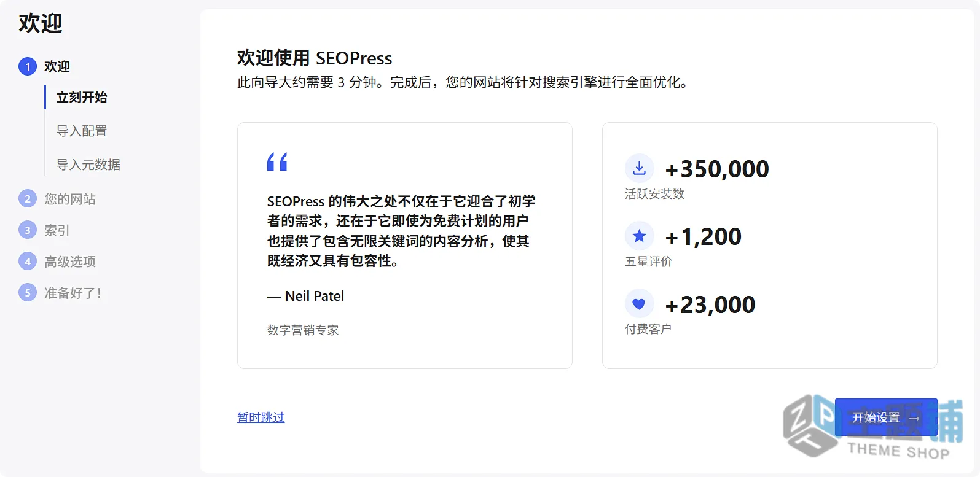Go to the 准备好了! step
This screenshot has width=980, height=477.
click(x=73, y=293)
